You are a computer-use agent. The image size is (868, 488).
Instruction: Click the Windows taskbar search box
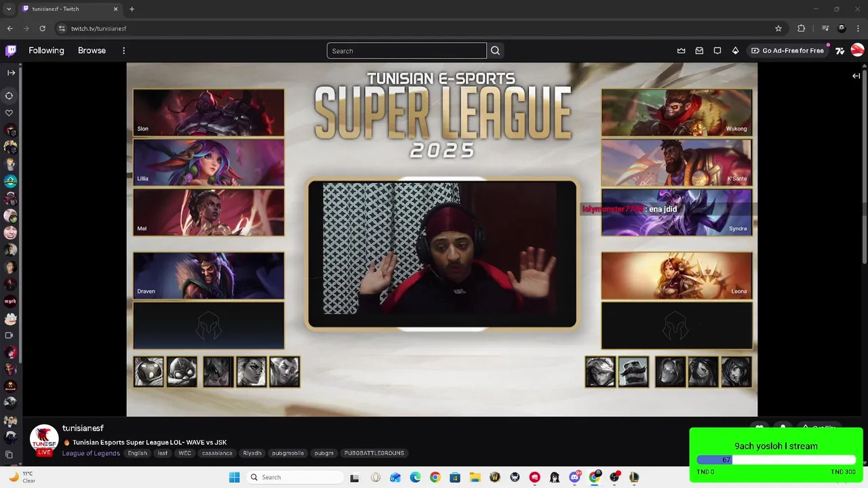click(x=294, y=477)
